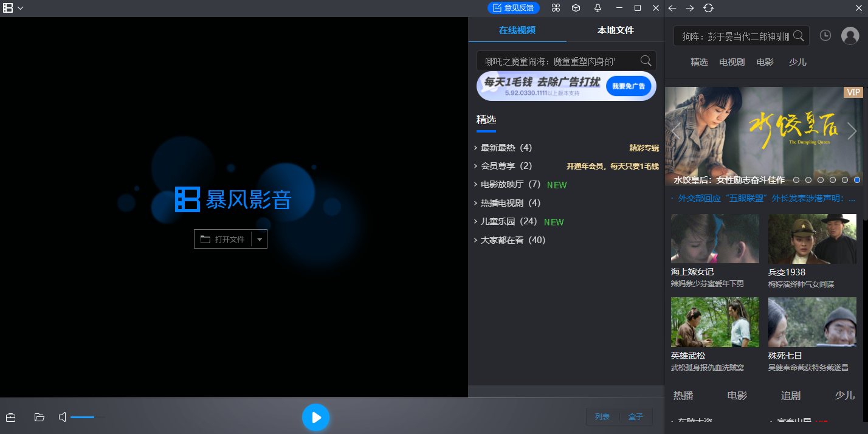Mute audio by clicking the speaker icon
The width and height of the screenshot is (868, 434).
tap(61, 417)
